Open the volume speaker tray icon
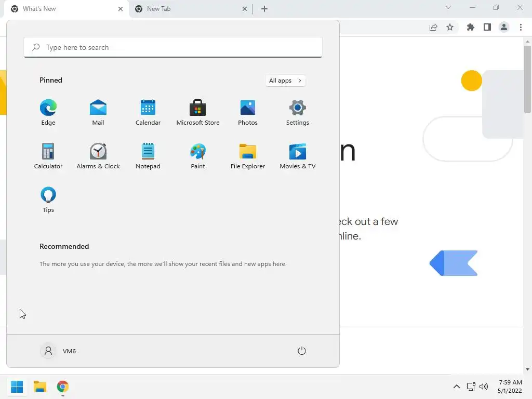The width and height of the screenshot is (532, 399). [x=484, y=387]
